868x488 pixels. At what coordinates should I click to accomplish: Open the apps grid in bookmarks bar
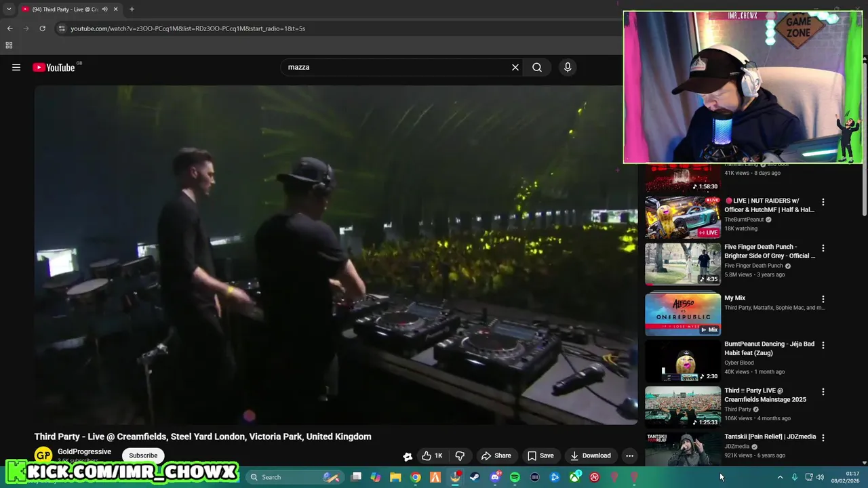pyautogui.click(x=9, y=45)
